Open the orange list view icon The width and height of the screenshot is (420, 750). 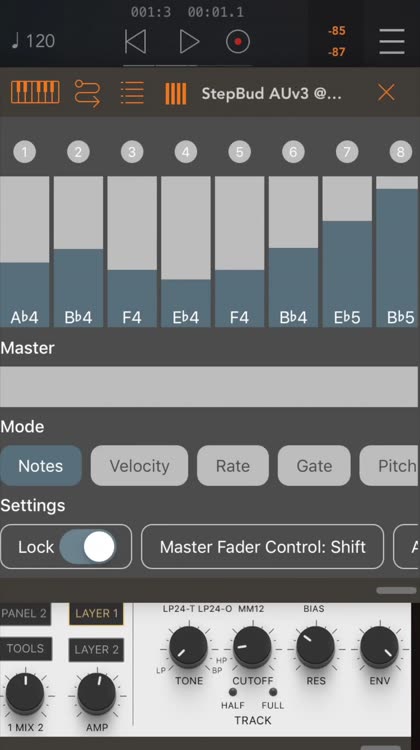pyautogui.click(x=133, y=92)
